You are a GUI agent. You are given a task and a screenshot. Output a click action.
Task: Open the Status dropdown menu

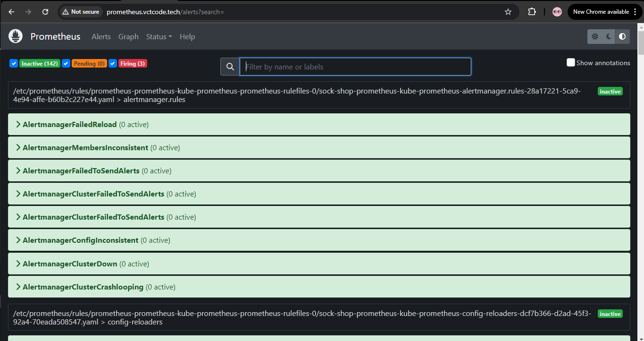coord(159,36)
